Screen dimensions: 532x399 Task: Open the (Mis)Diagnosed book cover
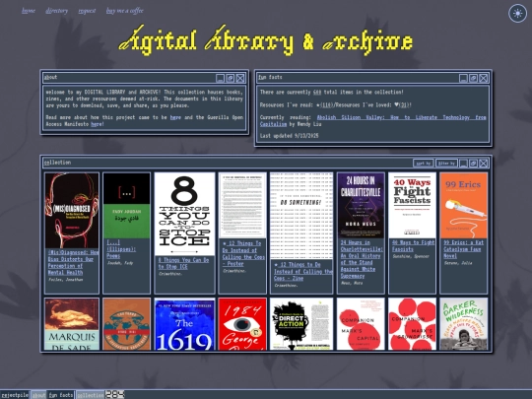pyautogui.click(x=72, y=211)
